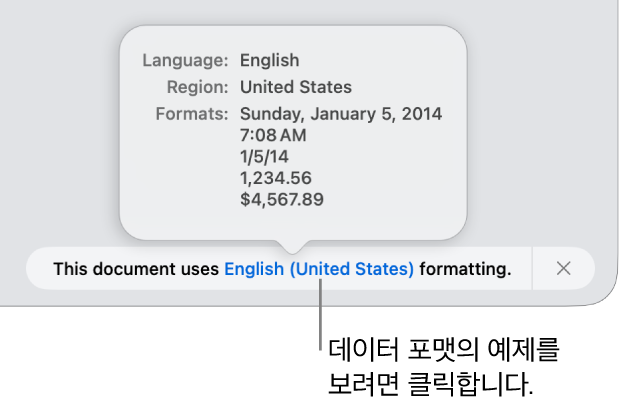
Task: Click the short date 1/5/14 example
Action: coord(265,157)
